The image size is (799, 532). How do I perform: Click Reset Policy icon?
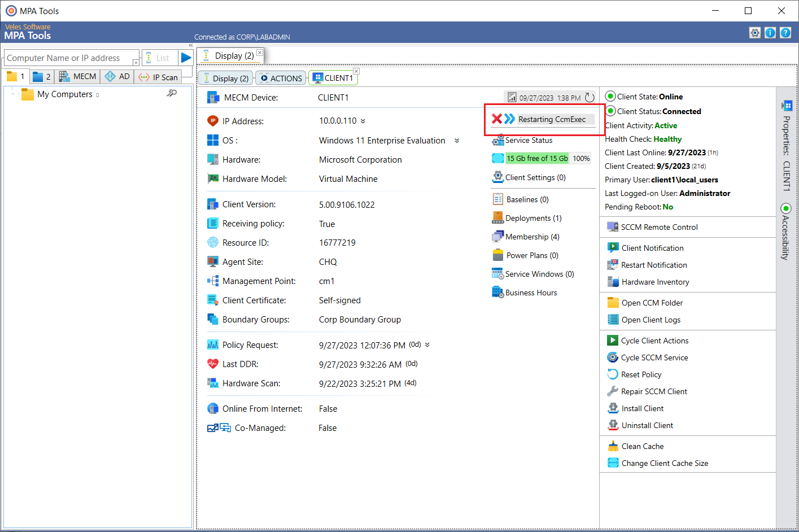(613, 374)
